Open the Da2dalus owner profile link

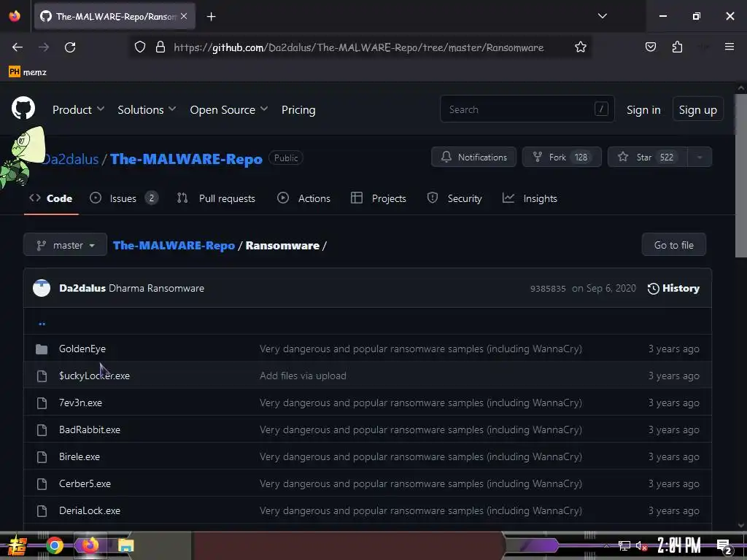(71, 159)
